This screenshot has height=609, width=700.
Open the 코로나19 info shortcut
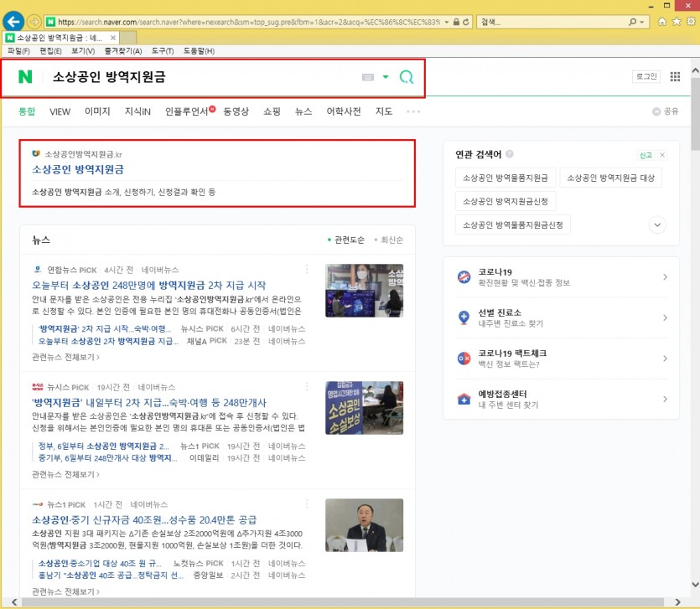tap(561, 277)
